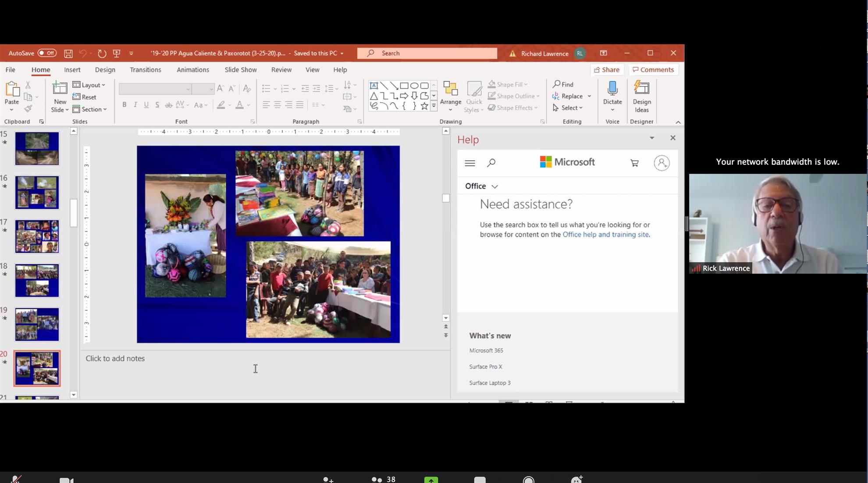Start slideshow from beginning icon in title bar

coord(117,54)
